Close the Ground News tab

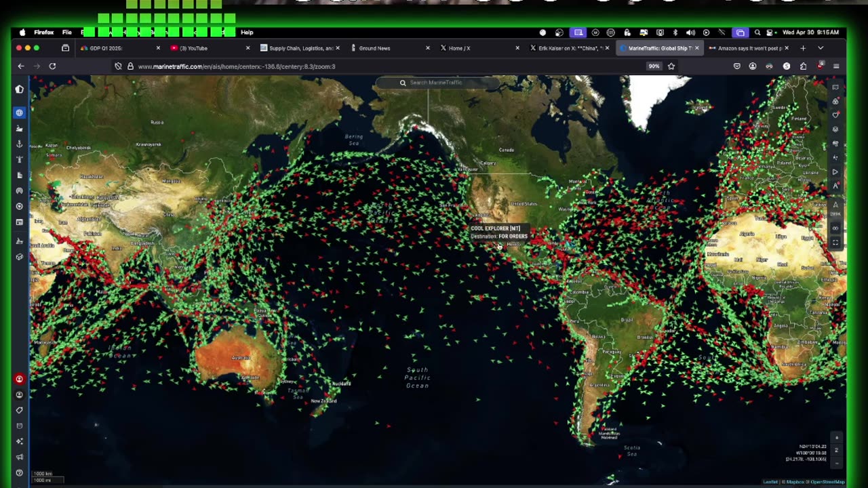[x=428, y=48]
